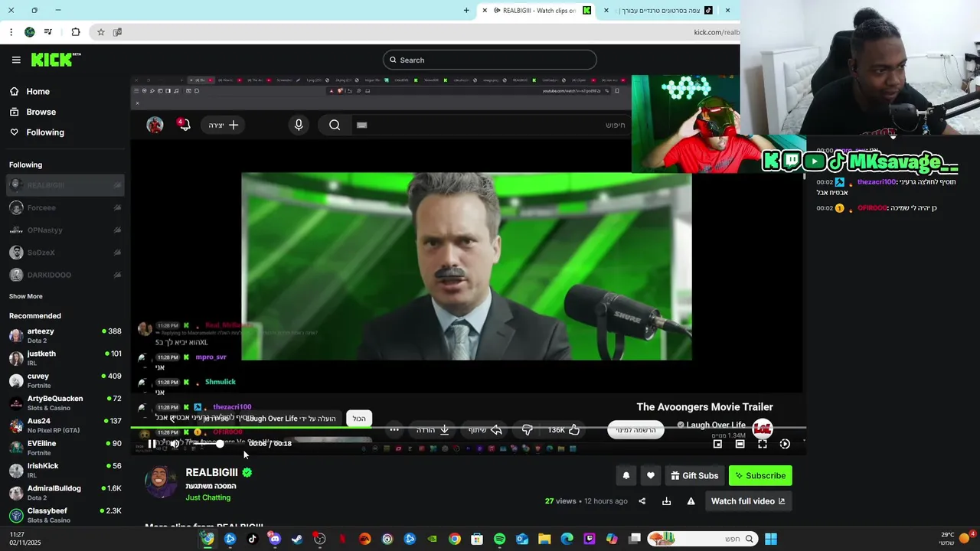Click the embedded YouTube search magnifier

(x=335, y=125)
